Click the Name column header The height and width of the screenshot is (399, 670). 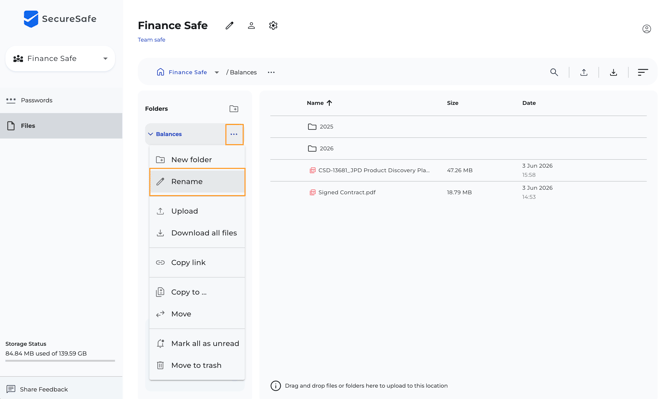[x=315, y=103]
